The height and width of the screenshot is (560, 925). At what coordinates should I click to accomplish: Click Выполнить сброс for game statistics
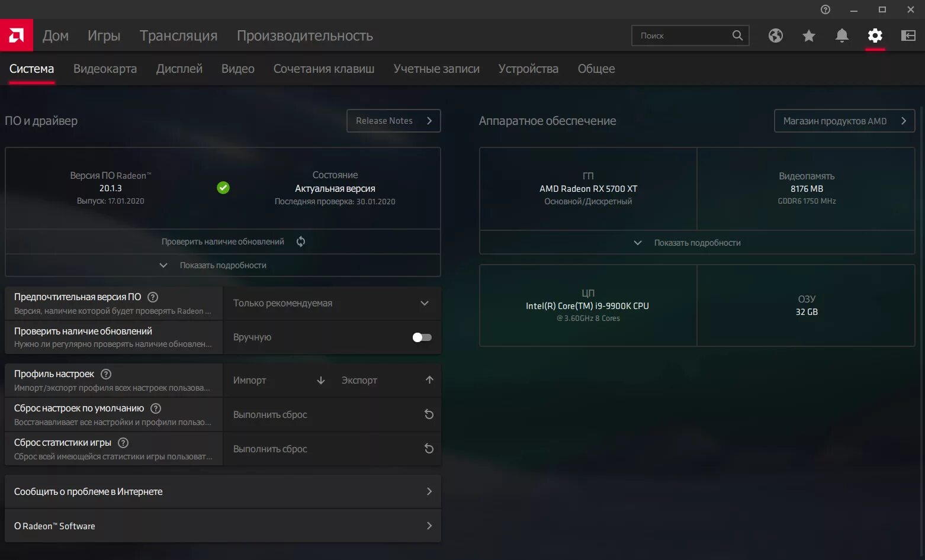coord(332,449)
